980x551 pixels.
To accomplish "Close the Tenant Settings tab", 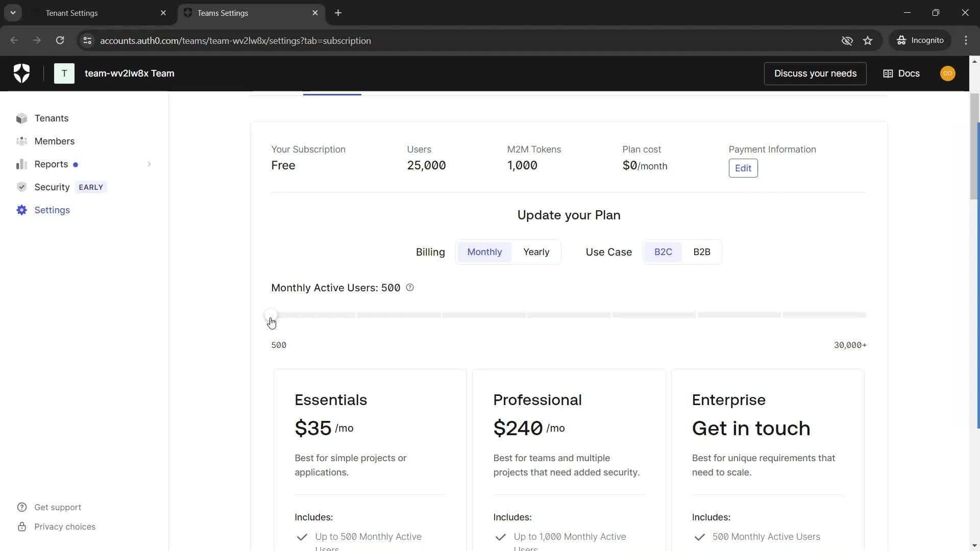I will click(163, 13).
